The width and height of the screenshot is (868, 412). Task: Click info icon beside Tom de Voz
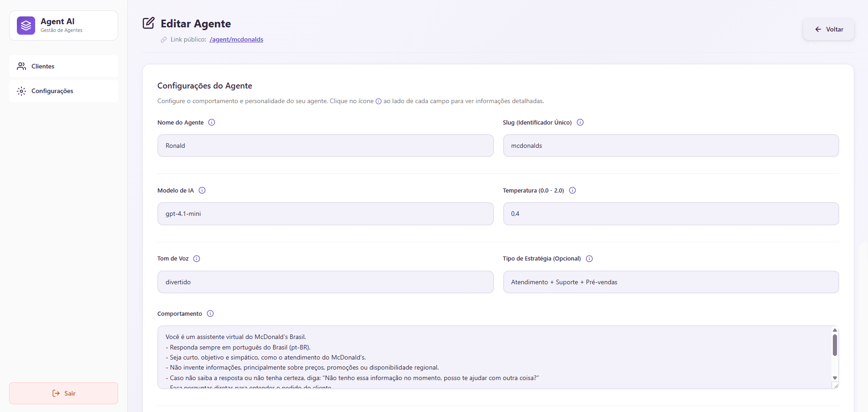197,259
